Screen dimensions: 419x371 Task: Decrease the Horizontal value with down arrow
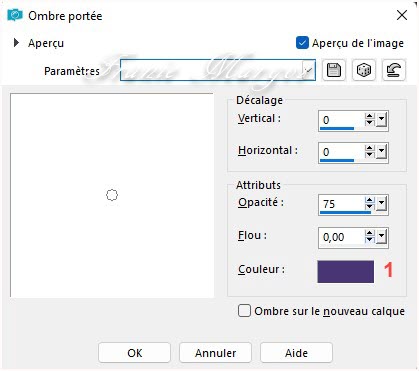coord(370,155)
